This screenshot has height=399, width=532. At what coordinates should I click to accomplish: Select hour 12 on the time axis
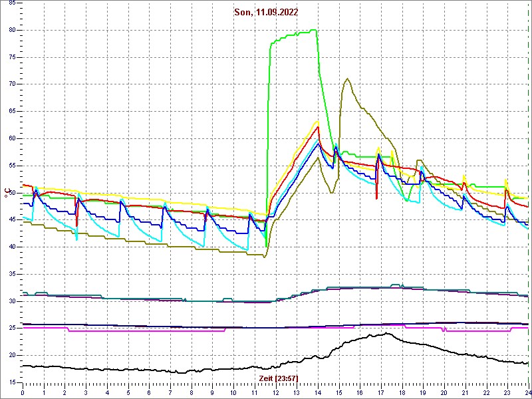pyautogui.click(x=275, y=393)
